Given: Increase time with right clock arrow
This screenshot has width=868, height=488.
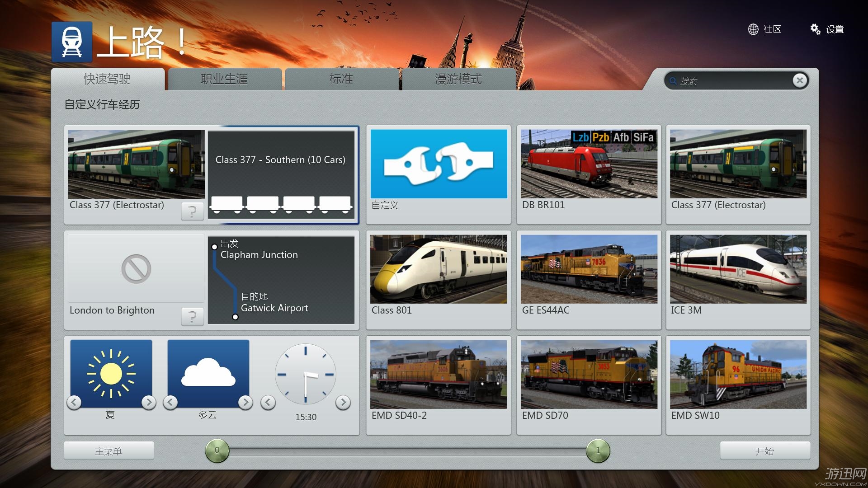Looking at the screenshot, I should 343,402.
